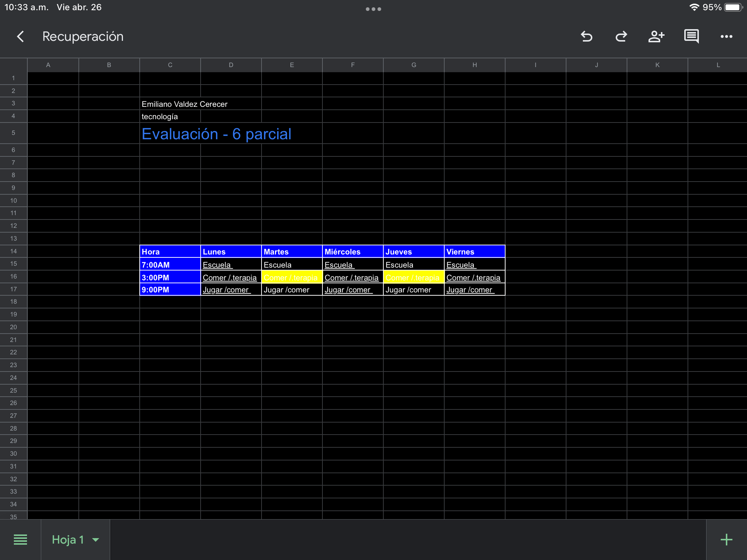747x560 pixels.
Task: Select the blue Hora header cell
Action: pyautogui.click(x=170, y=252)
